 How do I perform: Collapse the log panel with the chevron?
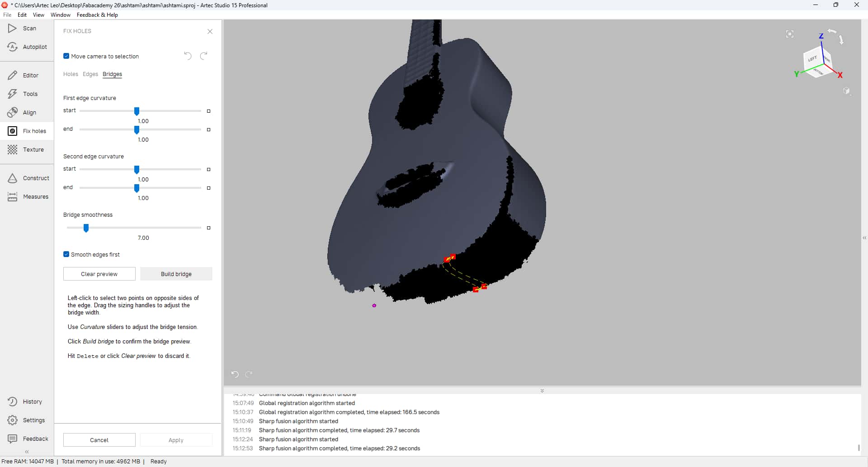542,391
